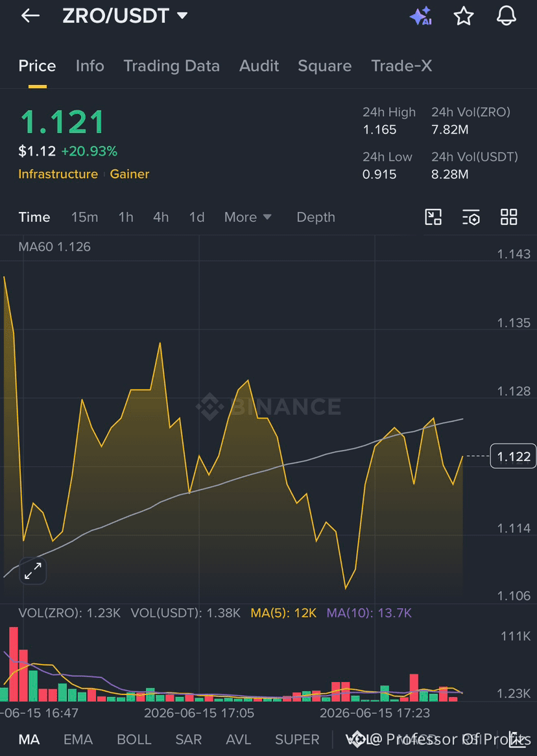Screen dimensions: 537x756
Task: Open indicator chart icon at bottom-right corner
Action: [517, 738]
